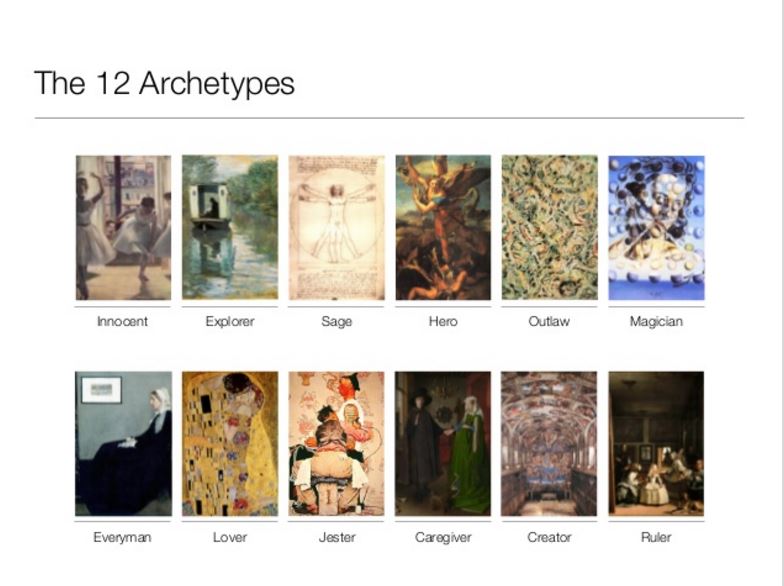The image size is (784, 586).
Task: Select the Lover golden kiss painting
Action: (x=230, y=444)
